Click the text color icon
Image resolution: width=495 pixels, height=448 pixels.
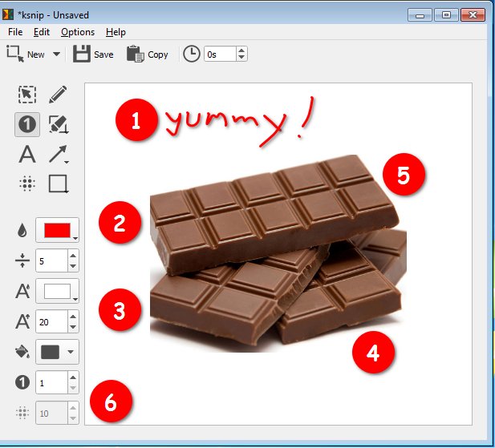coord(22,291)
